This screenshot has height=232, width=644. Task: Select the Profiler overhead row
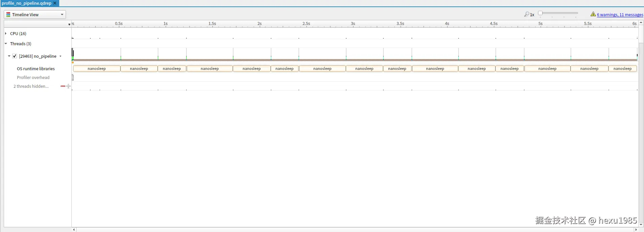point(33,77)
